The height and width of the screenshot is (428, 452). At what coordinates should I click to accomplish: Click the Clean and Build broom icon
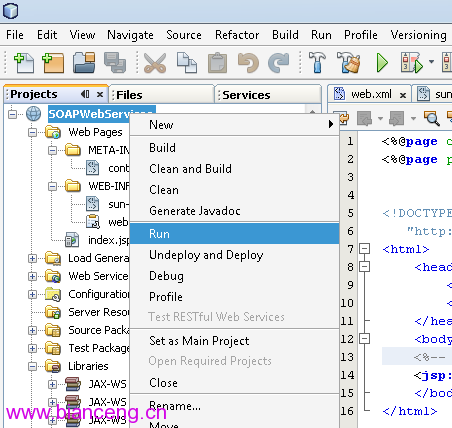[348, 62]
